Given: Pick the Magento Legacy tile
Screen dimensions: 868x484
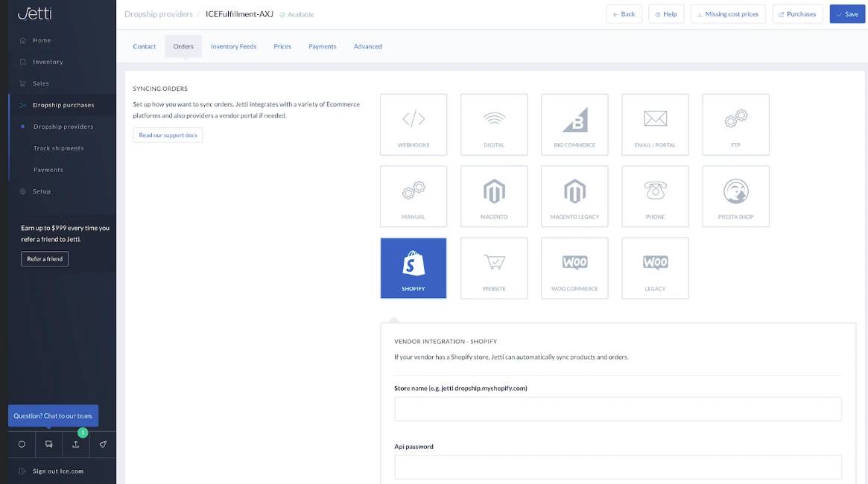Looking at the screenshot, I should pos(574,197).
